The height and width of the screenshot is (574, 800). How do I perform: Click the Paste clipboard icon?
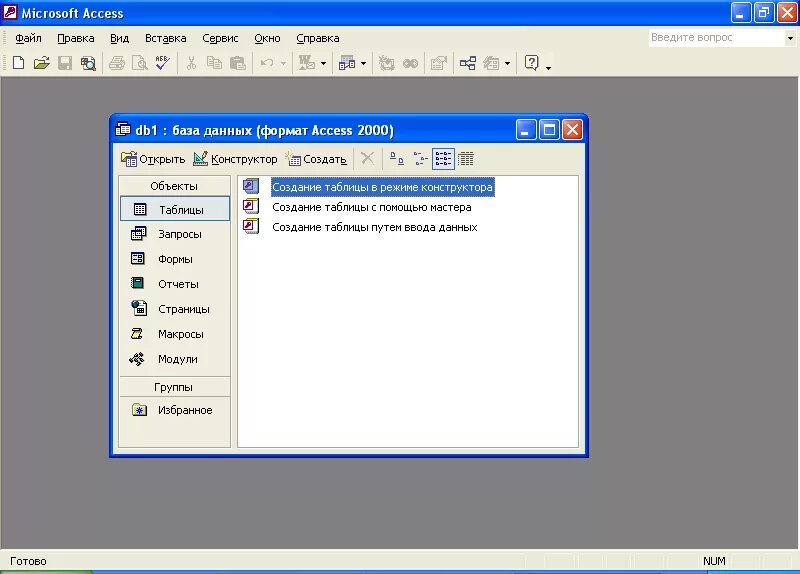[238, 63]
